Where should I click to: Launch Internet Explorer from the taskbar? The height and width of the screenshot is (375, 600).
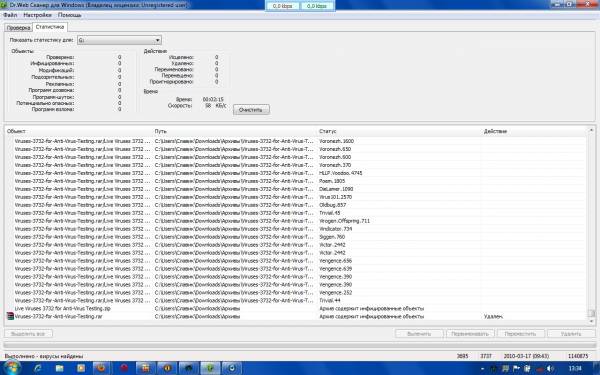tap(38, 368)
